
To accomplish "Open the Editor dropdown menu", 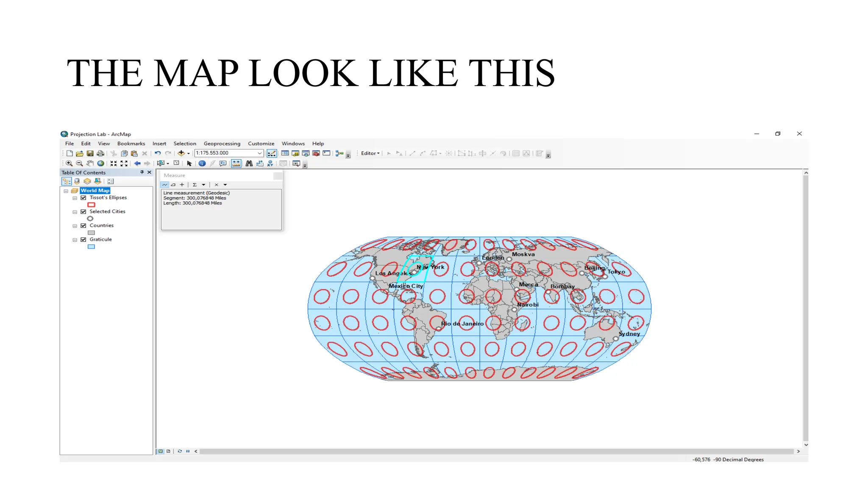I will click(x=370, y=153).
